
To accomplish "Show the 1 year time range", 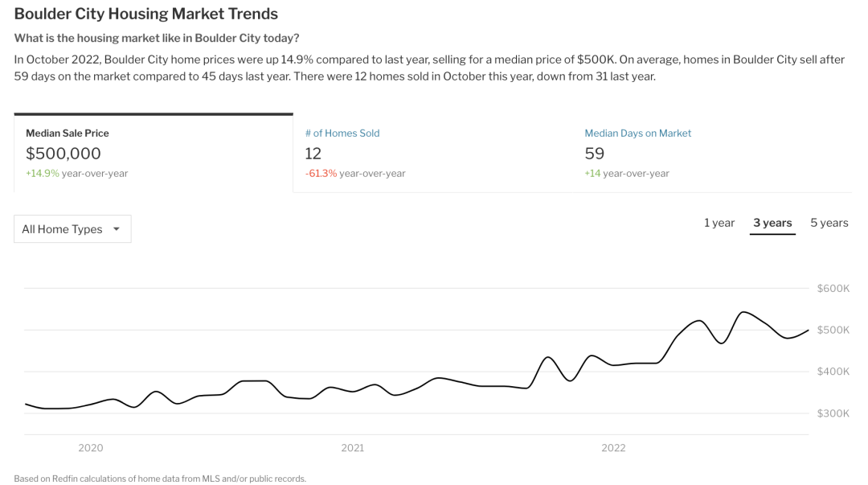I will (x=719, y=223).
